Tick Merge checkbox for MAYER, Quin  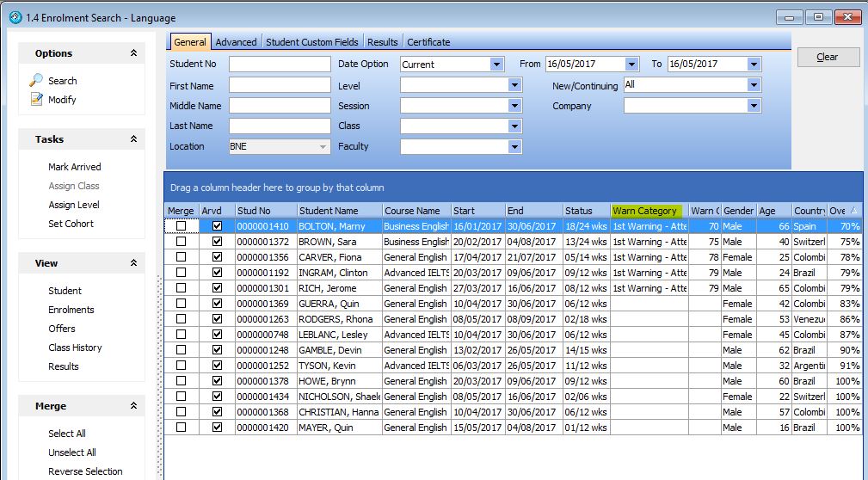181,428
